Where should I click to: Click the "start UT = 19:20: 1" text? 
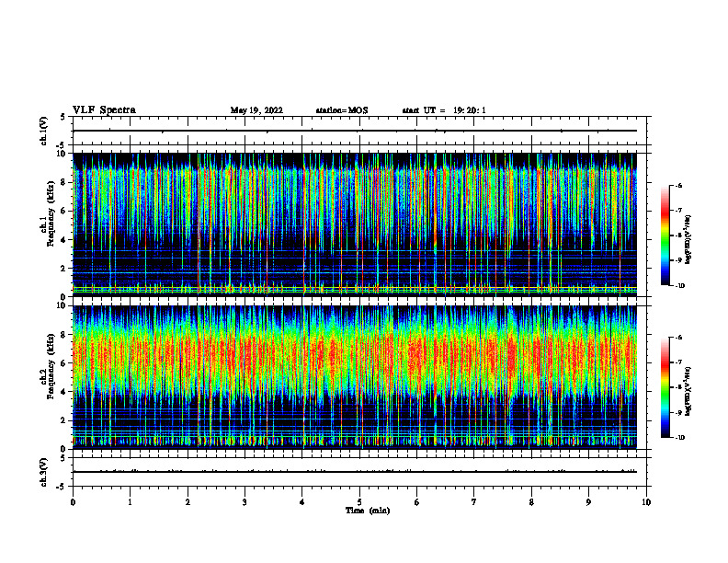click(444, 110)
